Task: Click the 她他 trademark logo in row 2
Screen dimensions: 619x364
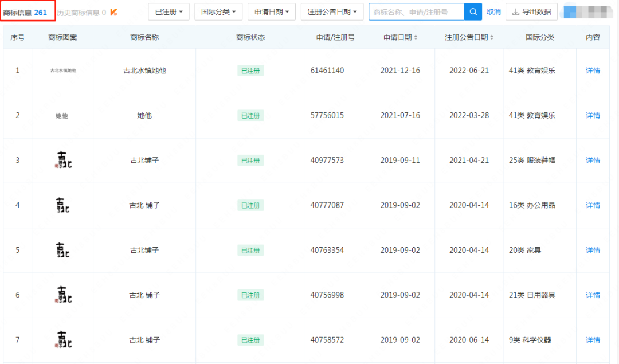Action: pos(62,116)
